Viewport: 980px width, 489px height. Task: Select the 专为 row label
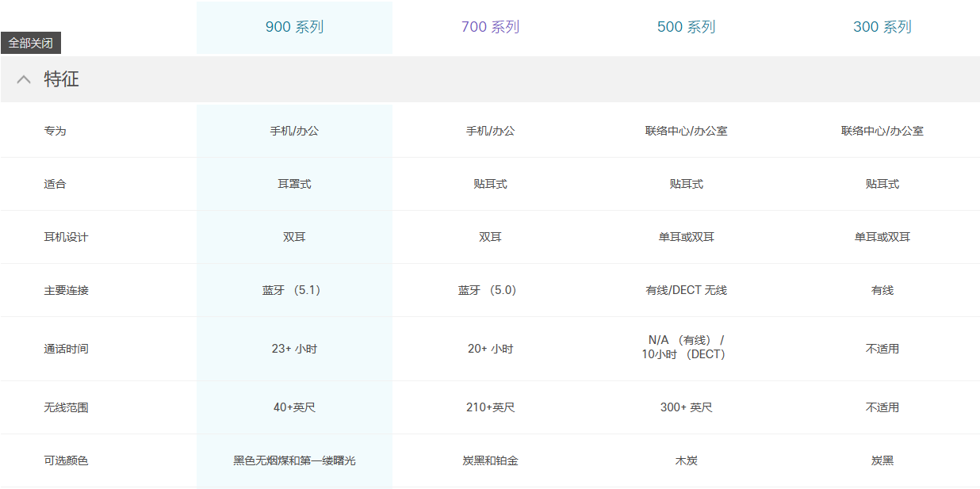coord(55,131)
